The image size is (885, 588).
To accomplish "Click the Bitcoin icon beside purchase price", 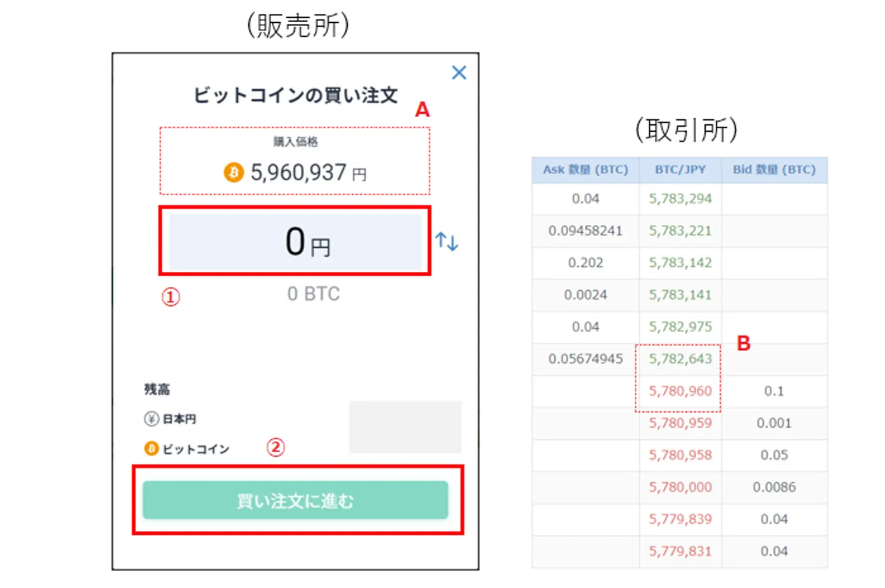I will click(x=234, y=172).
